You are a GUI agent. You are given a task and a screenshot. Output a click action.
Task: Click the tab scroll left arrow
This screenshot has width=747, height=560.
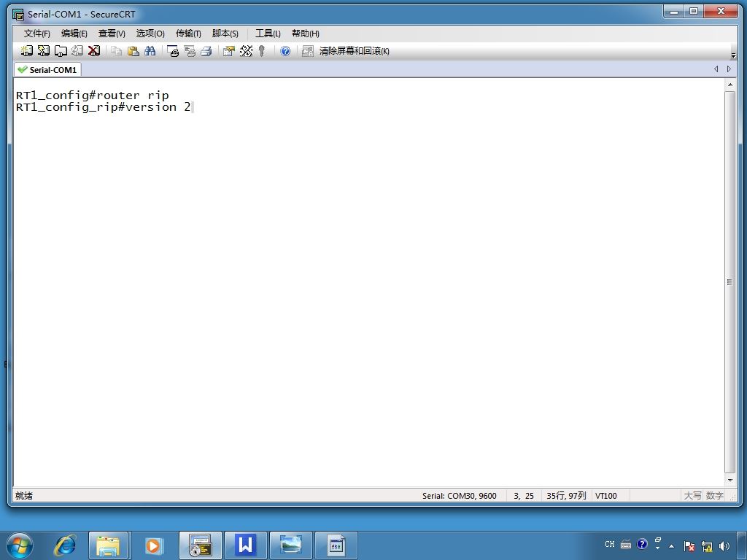coord(716,69)
